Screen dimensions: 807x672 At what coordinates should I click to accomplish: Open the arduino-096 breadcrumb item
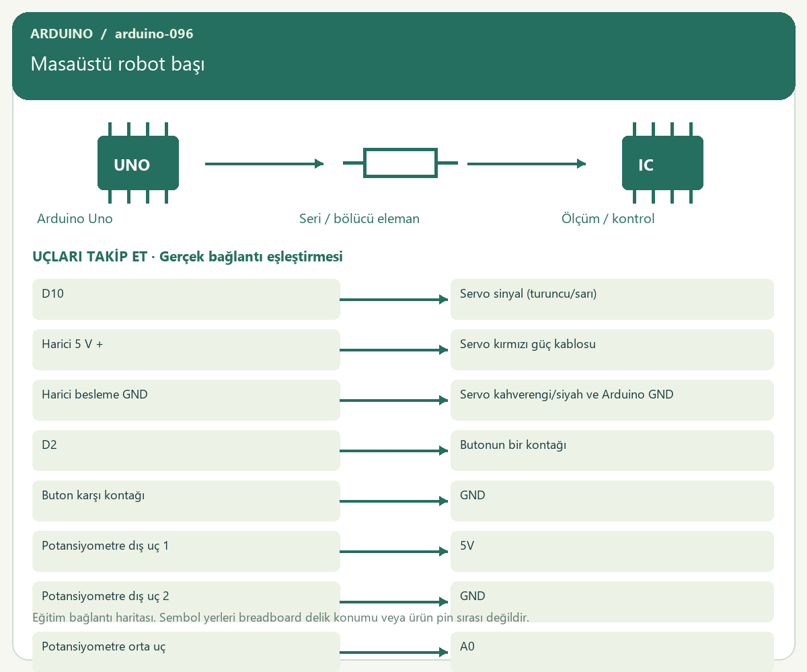click(154, 34)
